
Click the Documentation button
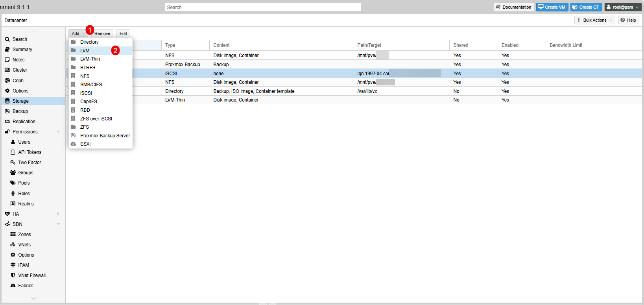[x=513, y=7]
